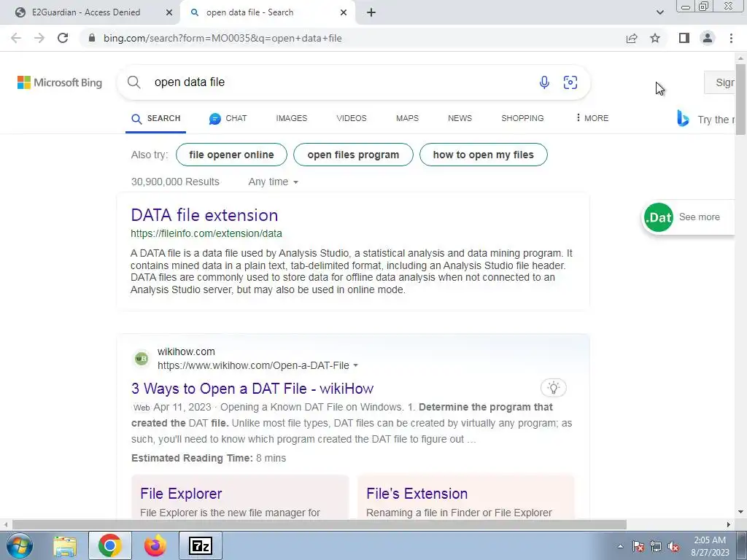The height and width of the screenshot is (560, 747).
Task: Select the SEARCH tab in Bing
Action: [156, 118]
